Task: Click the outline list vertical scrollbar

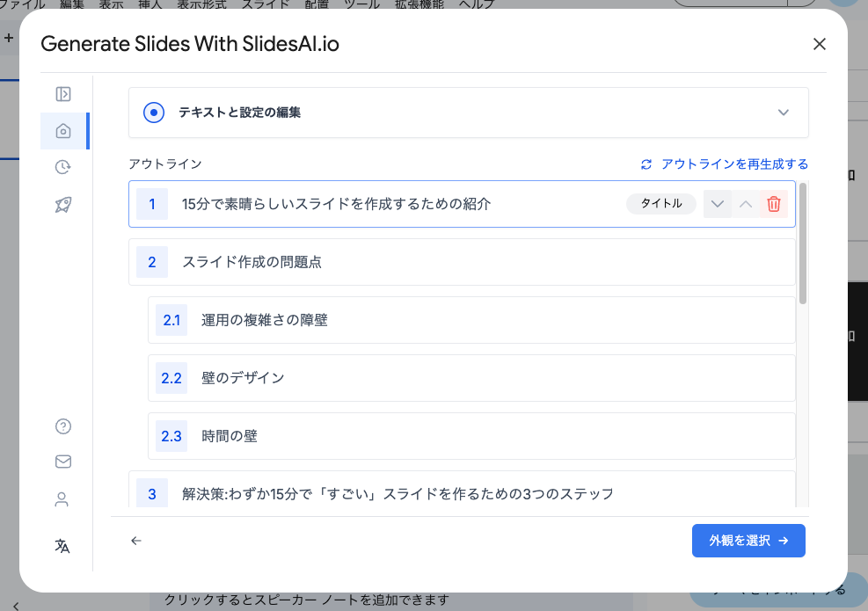Action: [x=803, y=244]
